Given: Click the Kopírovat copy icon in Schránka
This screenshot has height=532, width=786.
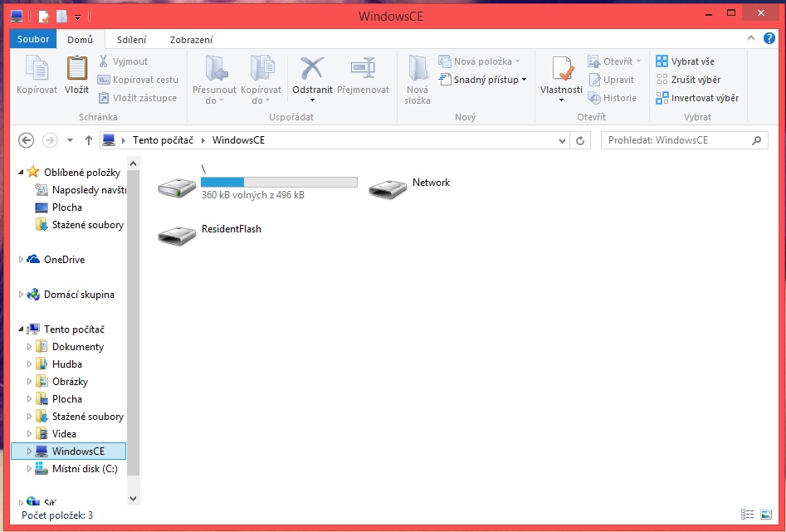Looking at the screenshot, I should [37, 68].
